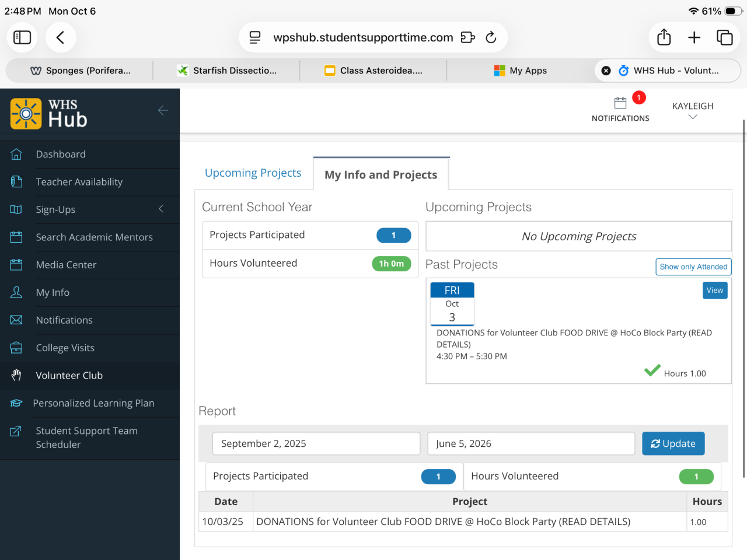Image resolution: width=747 pixels, height=560 pixels.
Task: Close the WHS Hub tab
Action: pos(606,71)
